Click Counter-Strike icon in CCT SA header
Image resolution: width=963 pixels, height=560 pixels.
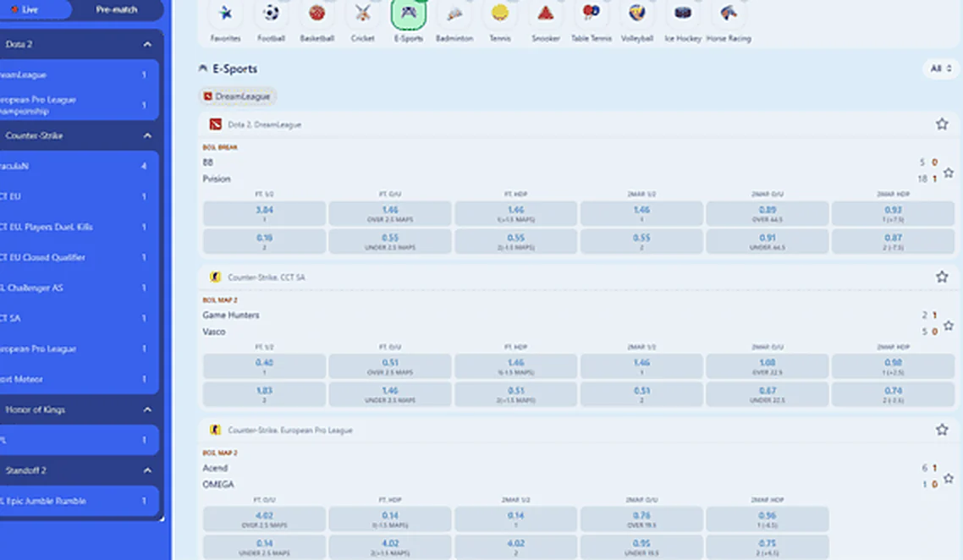[215, 277]
